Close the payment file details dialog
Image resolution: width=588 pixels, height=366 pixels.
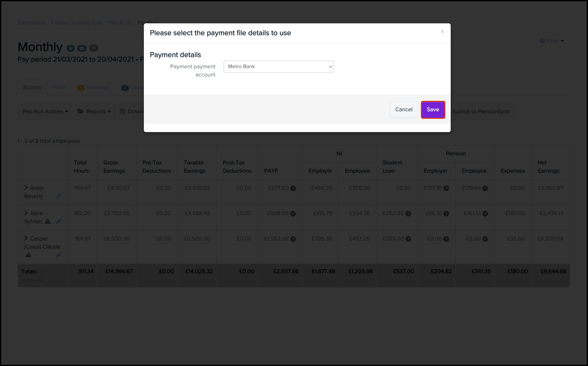(x=442, y=31)
